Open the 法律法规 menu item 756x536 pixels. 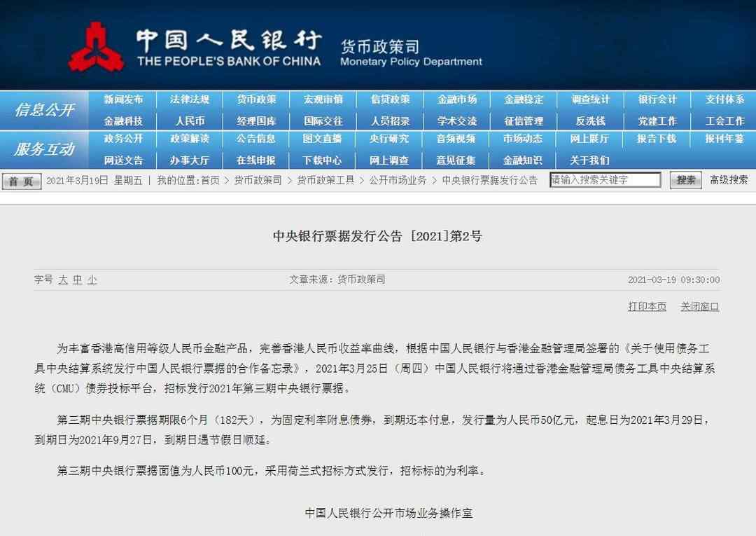tap(190, 99)
